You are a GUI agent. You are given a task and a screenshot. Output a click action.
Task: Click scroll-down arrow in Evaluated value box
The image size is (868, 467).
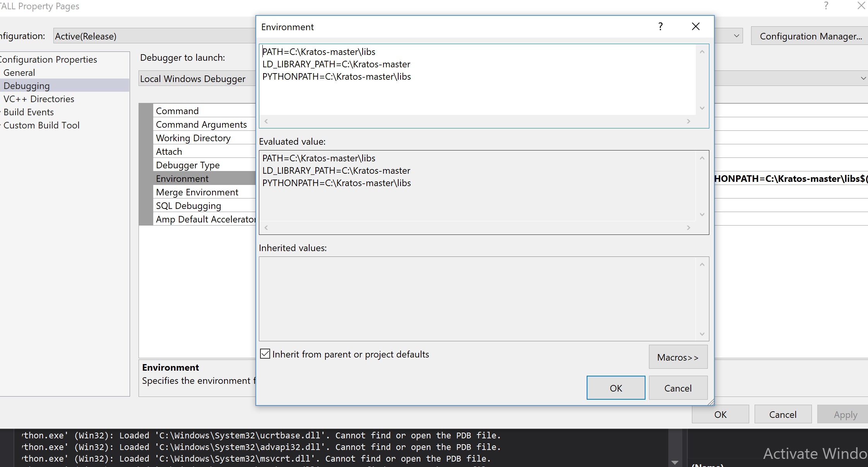coord(702,215)
